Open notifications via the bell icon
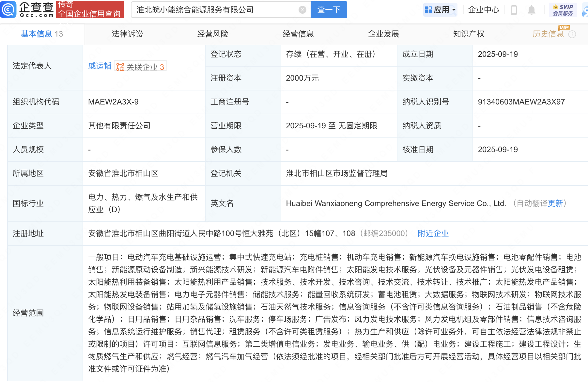Screen dimensions: 588x382 pyautogui.click(x=531, y=10)
